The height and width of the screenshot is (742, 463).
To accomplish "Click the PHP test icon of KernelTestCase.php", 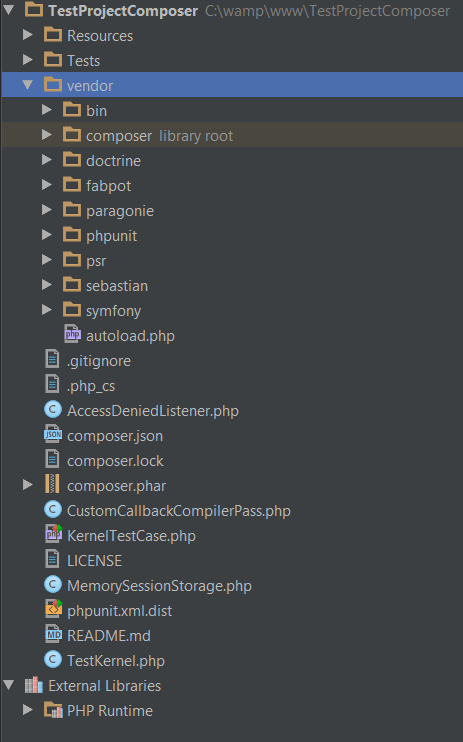I will click(x=53, y=534).
